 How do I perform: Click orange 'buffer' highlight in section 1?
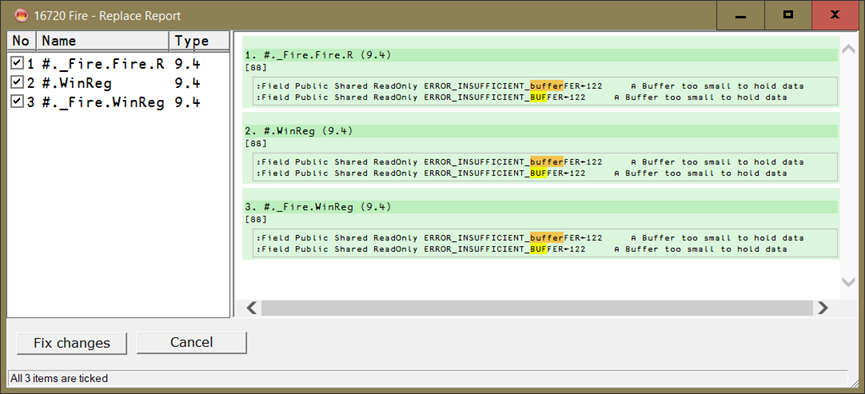(547, 86)
